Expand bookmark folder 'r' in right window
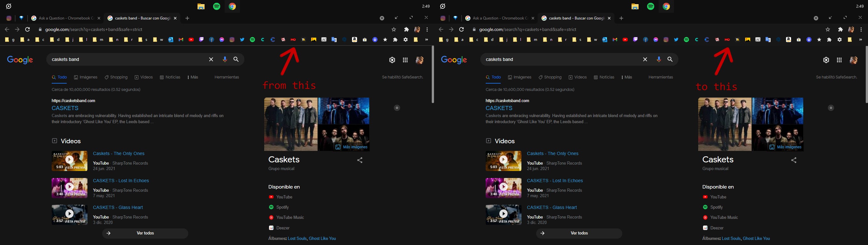The image size is (868, 245). 562,40
